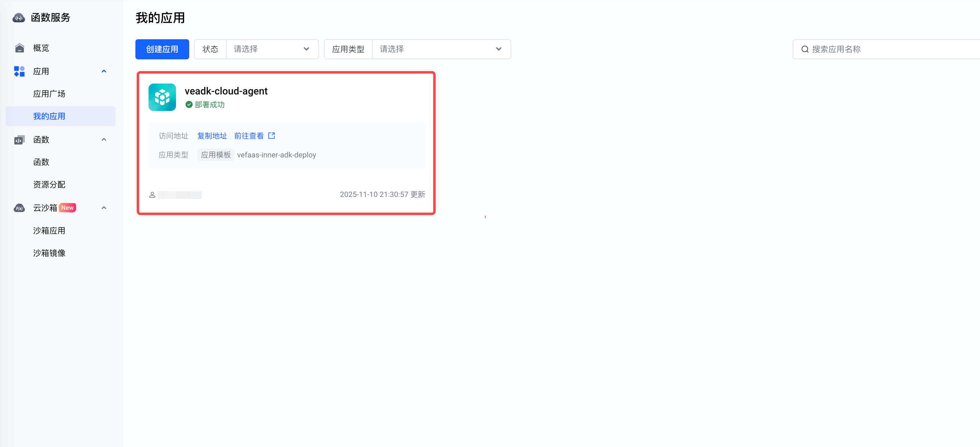Collapse the 应用 sidebar section chevron
Image resolution: width=980 pixels, height=447 pixels.
[104, 71]
